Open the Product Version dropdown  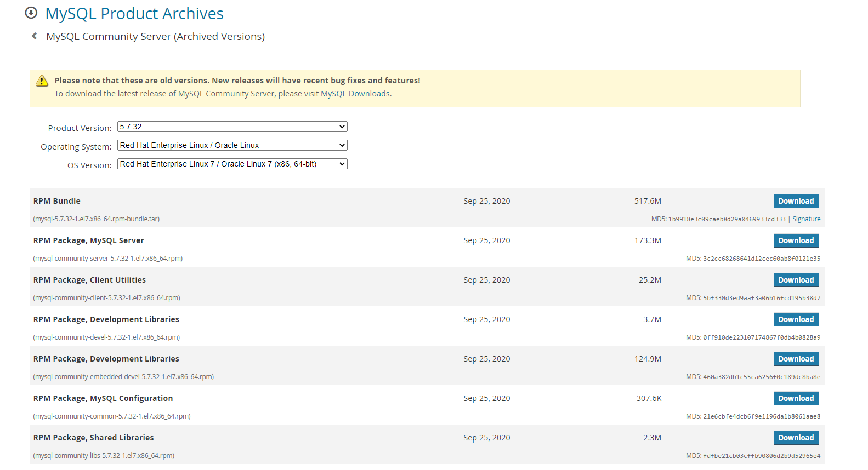(x=232, y=127)
